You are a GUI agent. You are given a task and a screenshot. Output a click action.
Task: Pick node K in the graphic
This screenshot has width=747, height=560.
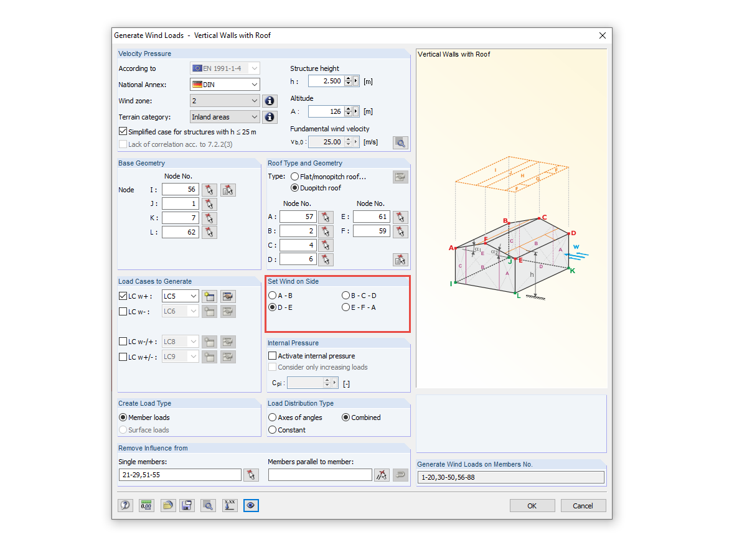[209, 218]
